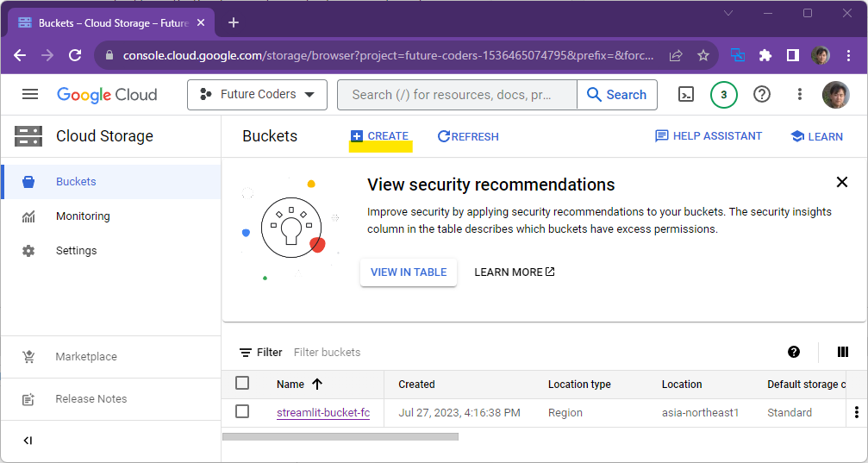Screen dimensions: 868x463
Task: Click the Standard storage class cell
Action: pos(790,413)
